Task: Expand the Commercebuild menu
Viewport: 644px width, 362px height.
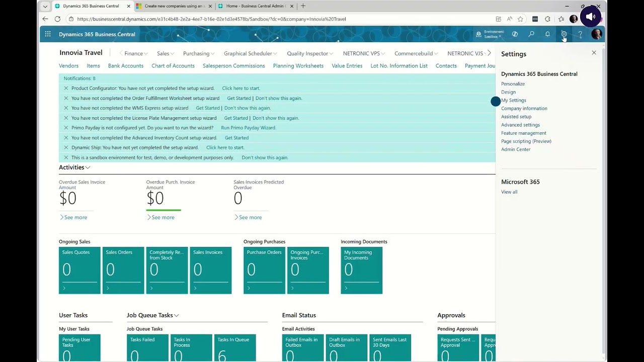Action: pyautogui.click(x=416, y=53)
